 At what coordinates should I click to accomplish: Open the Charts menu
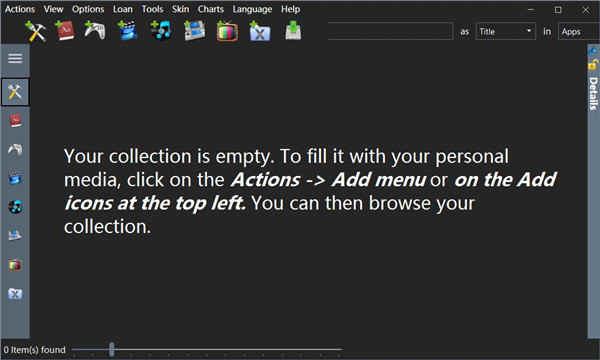click(x=210, y=9)
